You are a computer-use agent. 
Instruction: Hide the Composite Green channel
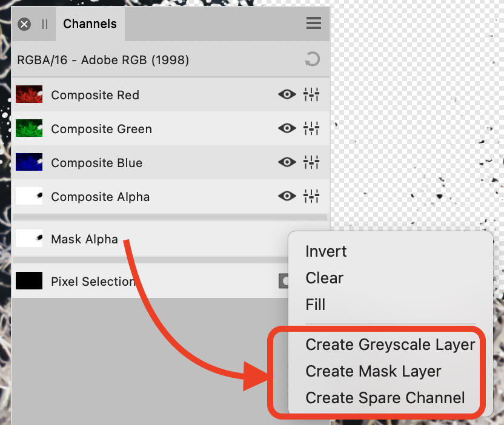tap(287, 128)
